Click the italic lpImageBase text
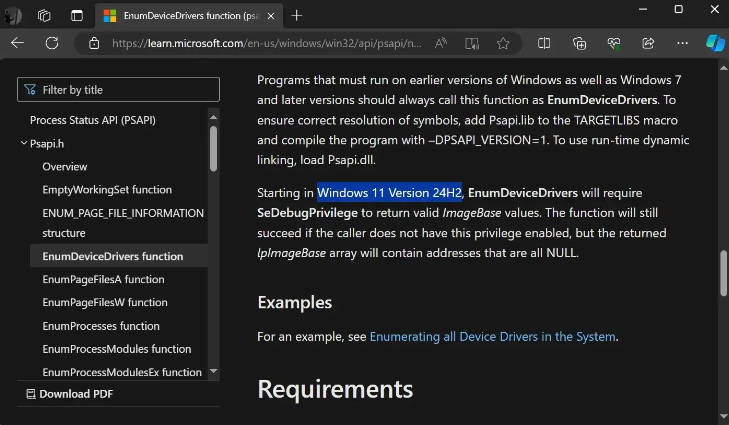Image resolution: width=729 pixels, height=425 pixels. pos(292,253)
